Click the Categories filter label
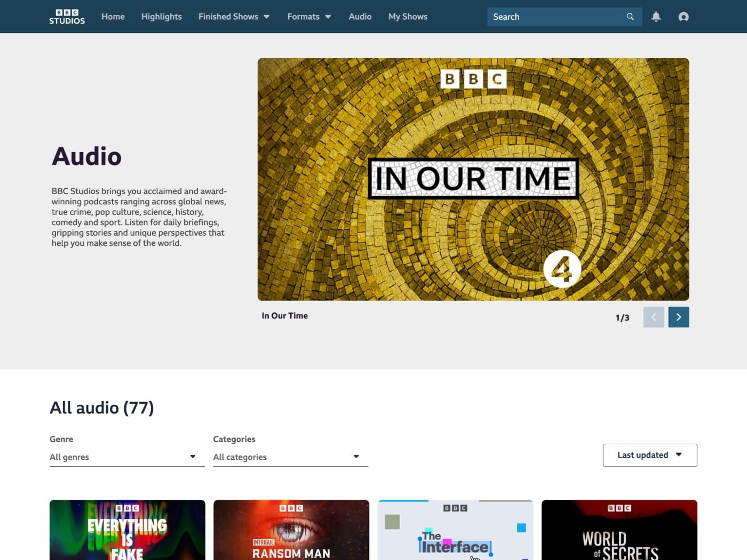The height and width of the screenshot is (560, 747). 234,439
